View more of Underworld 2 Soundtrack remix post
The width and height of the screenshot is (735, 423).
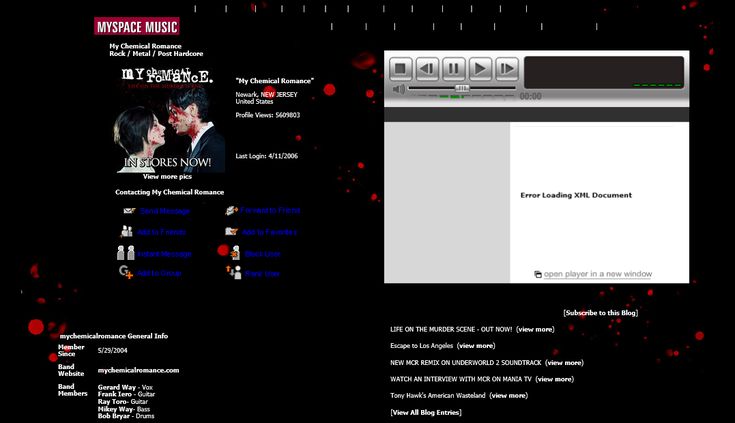[564, 363]
